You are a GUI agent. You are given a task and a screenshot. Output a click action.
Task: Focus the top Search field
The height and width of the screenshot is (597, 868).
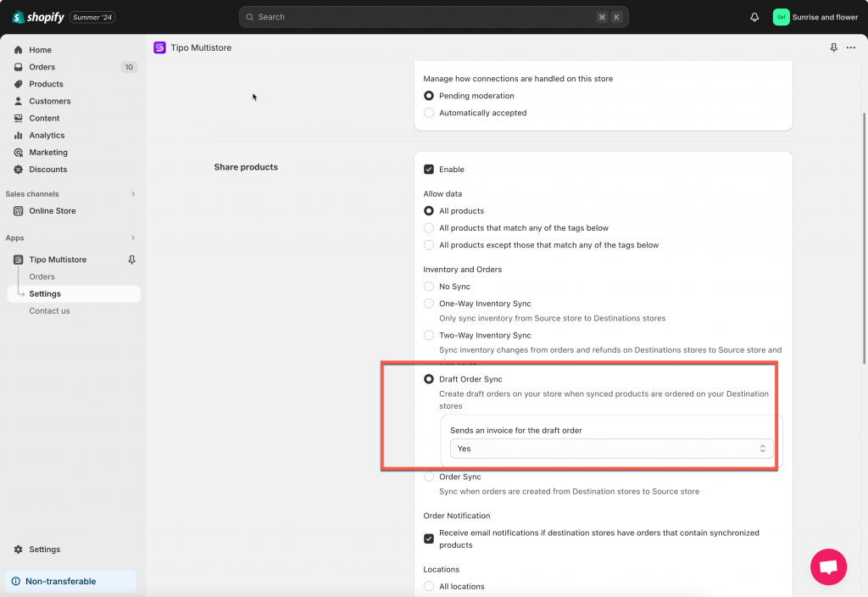(x=433, y=17)
